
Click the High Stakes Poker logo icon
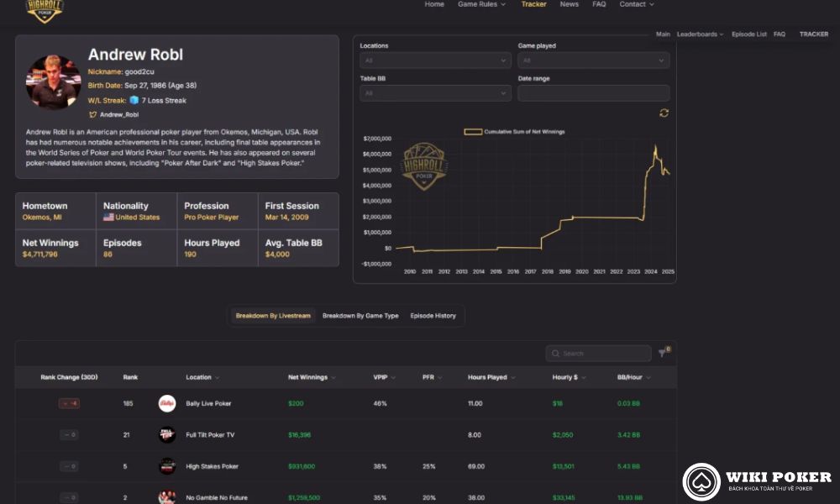[167, 466]
